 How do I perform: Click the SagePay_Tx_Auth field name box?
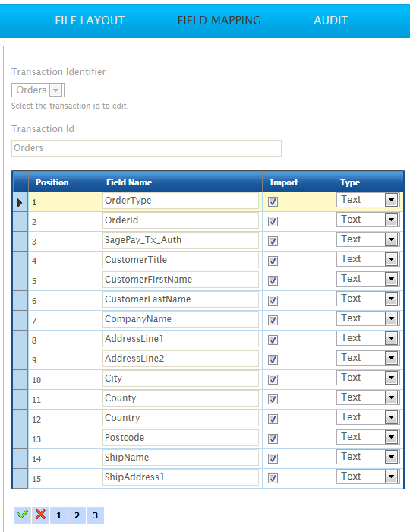181,241
